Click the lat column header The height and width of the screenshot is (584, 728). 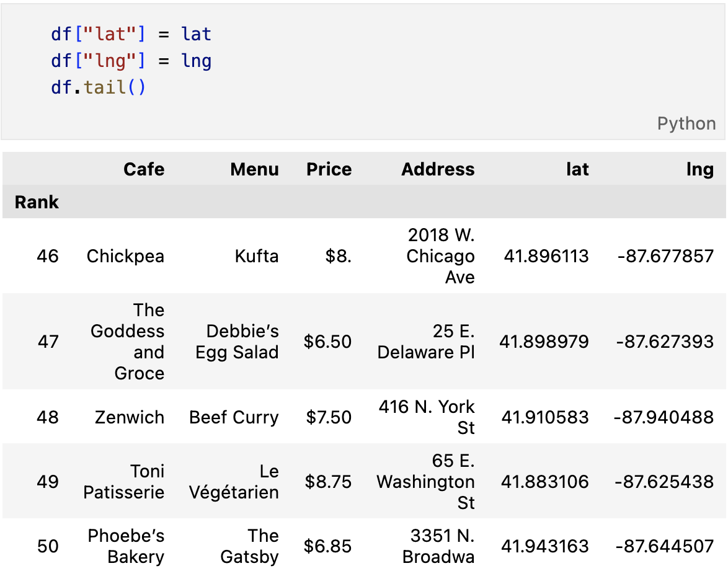pyautogui.click(x=577, y=169)
